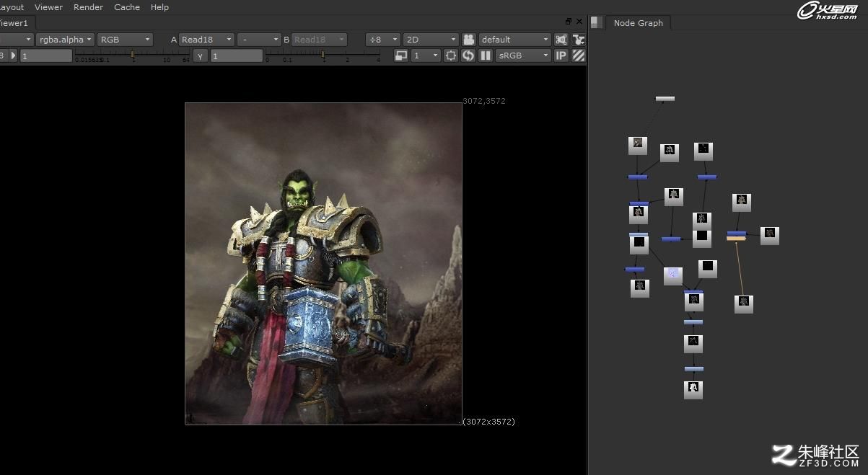
Task: Open the proxy downscale dropdown showing 1
Action: [426, 56]
